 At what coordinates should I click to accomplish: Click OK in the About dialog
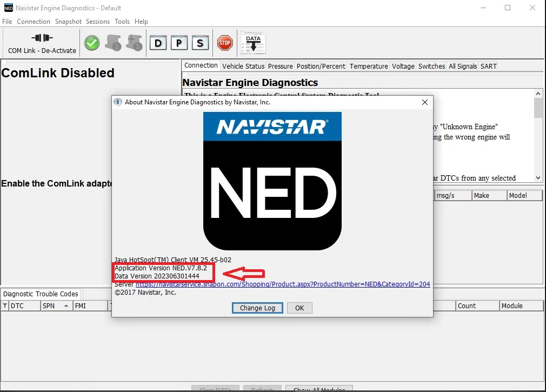[299, 308]
